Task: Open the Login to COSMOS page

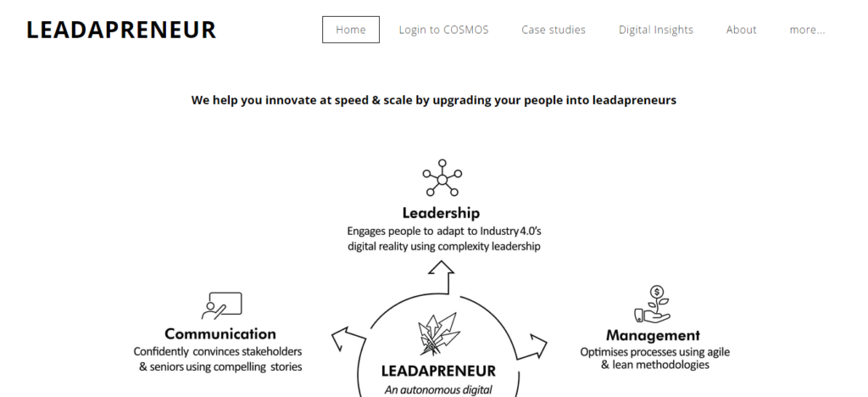Action: [444, 30]
